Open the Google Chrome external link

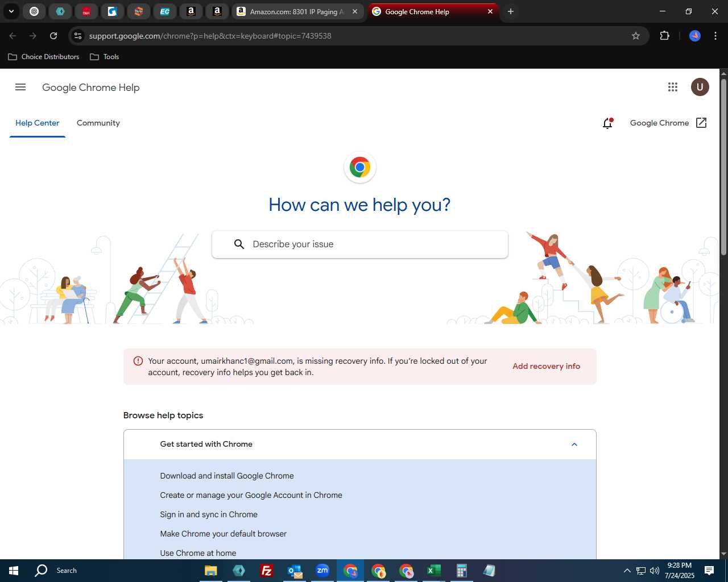pyautogui.click(x=668, y=123)
